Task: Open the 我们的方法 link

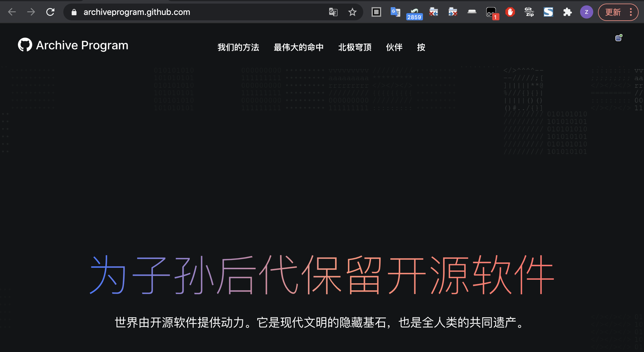Action: [x=238, y=47]
